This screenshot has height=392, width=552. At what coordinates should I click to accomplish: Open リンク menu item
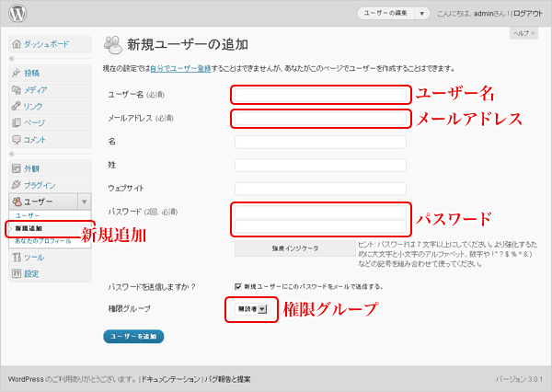(x=33, y=107)
